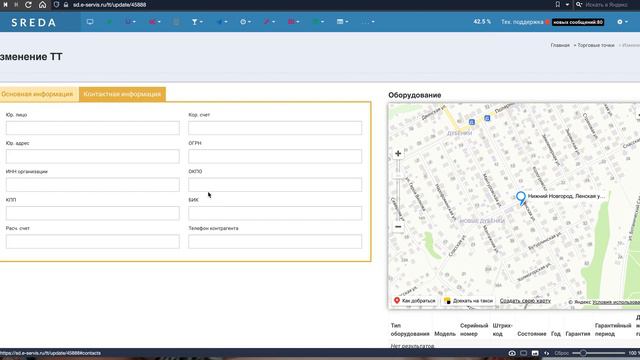Screen dimensions: 640x360
Task: Click the Сброс zoom reset in the bottom bar
Action: coord(561,353)
